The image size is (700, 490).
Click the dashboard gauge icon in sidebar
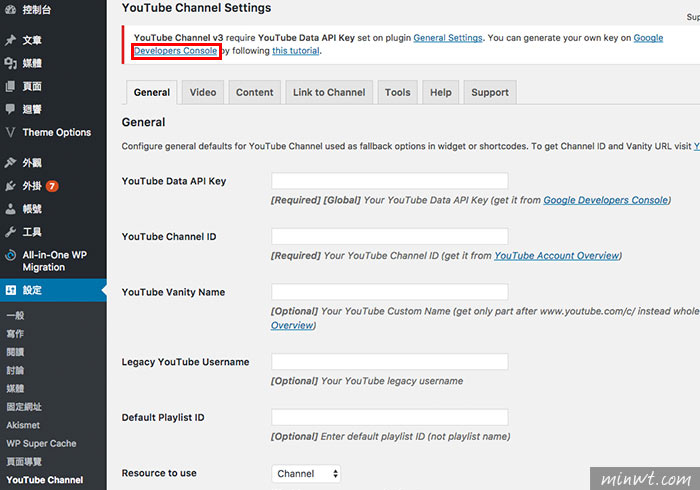(x=10, y=9)
